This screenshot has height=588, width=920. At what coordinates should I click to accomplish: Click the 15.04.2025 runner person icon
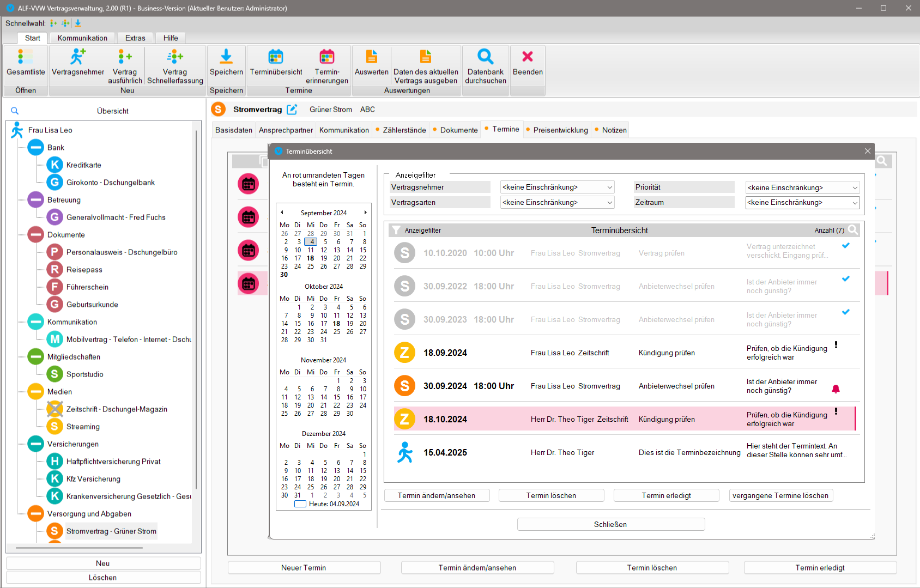[x=404, y=452]
